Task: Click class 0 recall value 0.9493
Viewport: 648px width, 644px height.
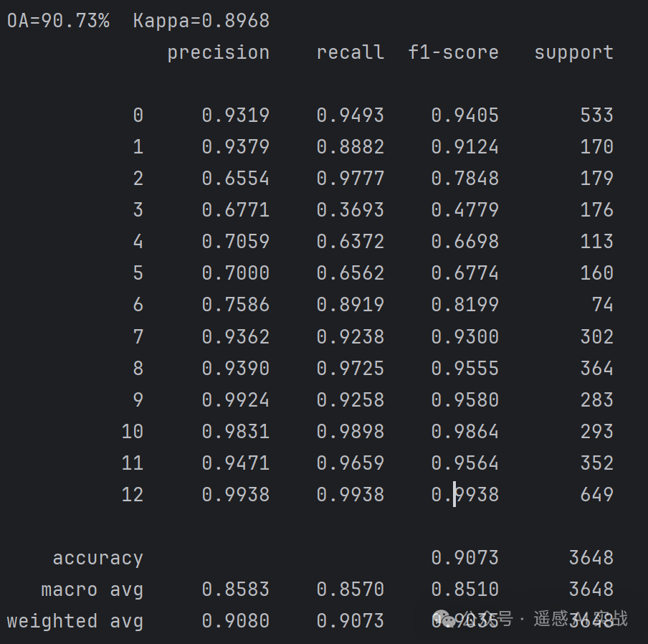Action: 351,115
